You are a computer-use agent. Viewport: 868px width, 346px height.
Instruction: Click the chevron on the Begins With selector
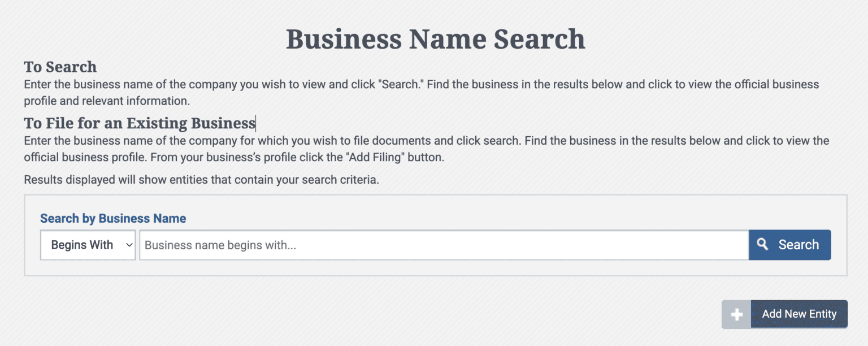pyautogui.click(x=129, y=244)
